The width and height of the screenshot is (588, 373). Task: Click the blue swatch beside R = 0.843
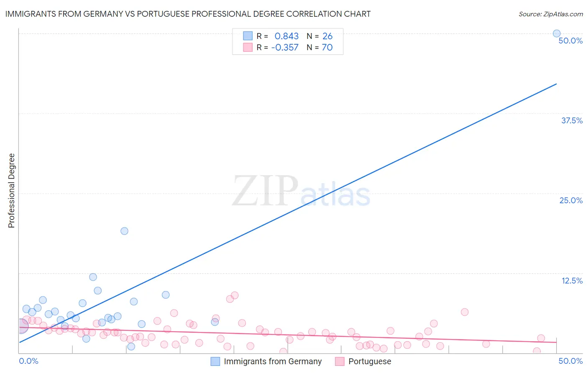[x=248, y=36]
